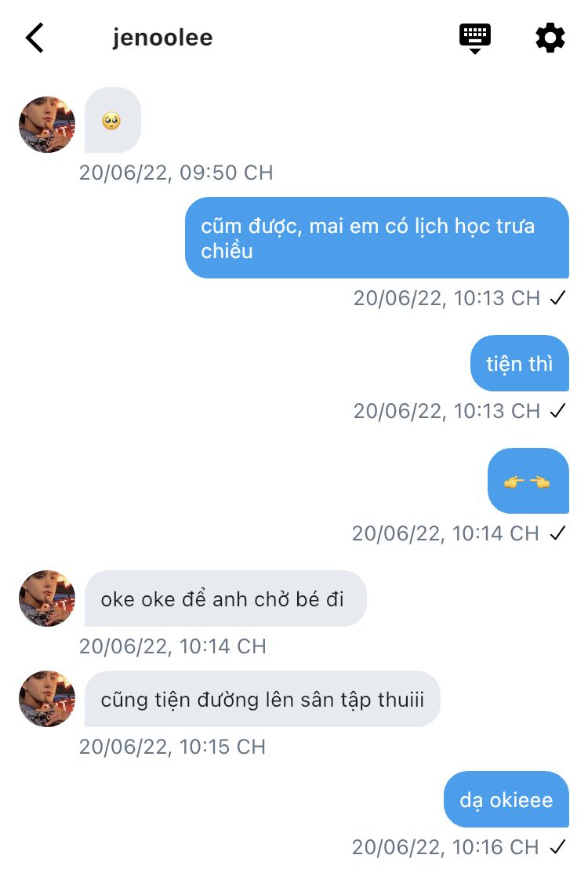
Task: Open the jenoolee contact name header
Action: [x=162, y=38]
